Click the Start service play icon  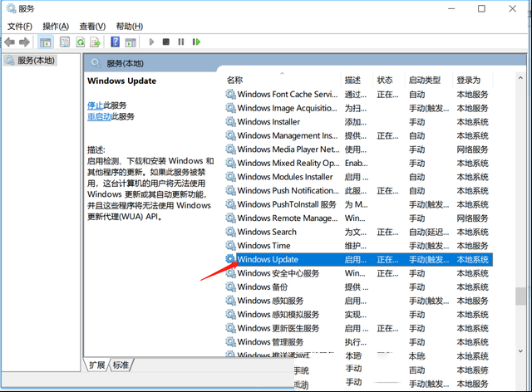pyautogui.click(x=151, y=42)
